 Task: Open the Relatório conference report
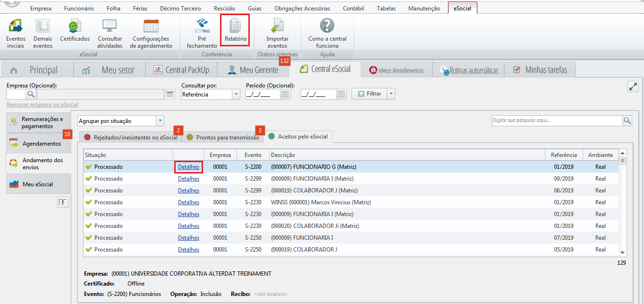235,30
